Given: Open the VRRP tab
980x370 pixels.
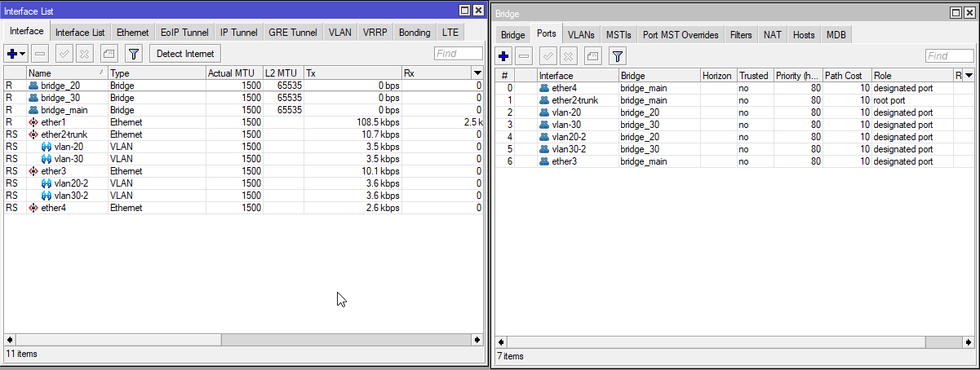Looking at the screenshot, I should tap(375, 33).
